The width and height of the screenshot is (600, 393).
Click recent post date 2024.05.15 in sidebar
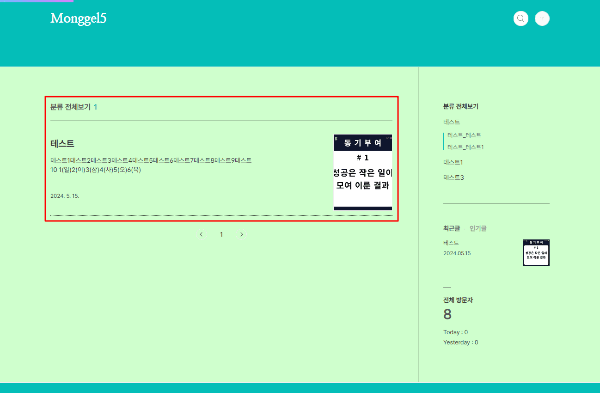click(x=457, y=253)
